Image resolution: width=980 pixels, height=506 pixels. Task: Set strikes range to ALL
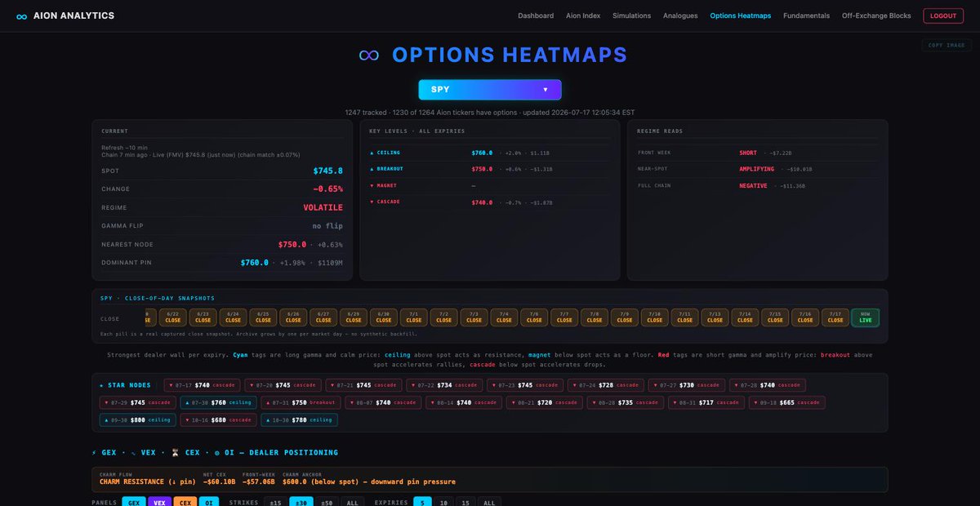click(353, 503)
